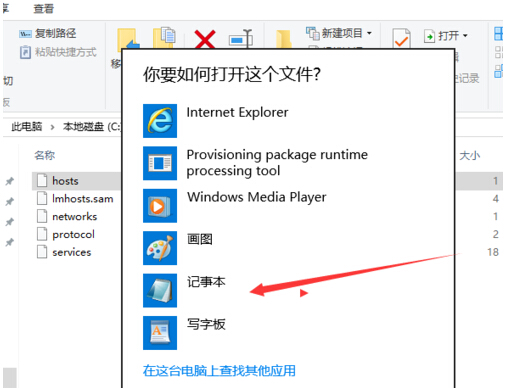
Task: Click the lmhosts.sam file icon
Action: coord(42,198)
